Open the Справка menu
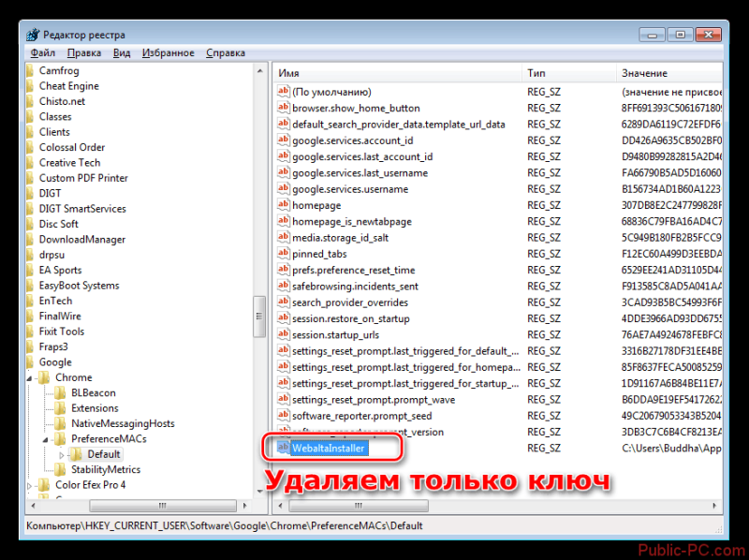 [x=226, y=52]
